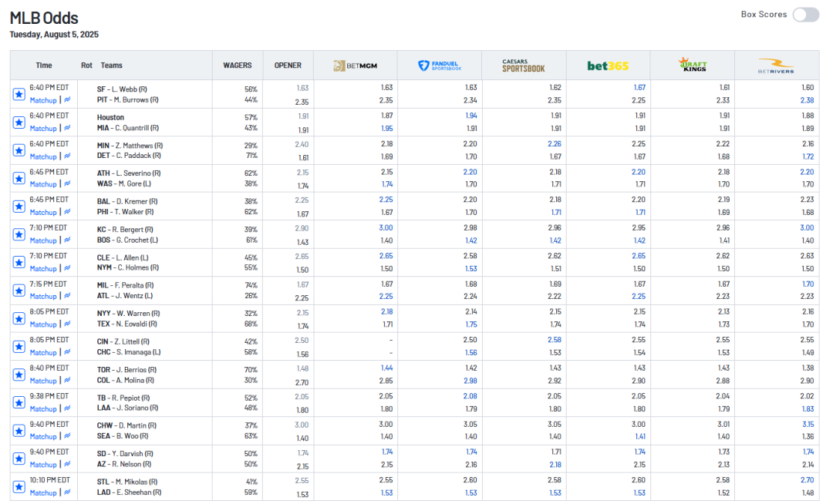Favorite the SF vs PIT game star

[x=19, y=94]
